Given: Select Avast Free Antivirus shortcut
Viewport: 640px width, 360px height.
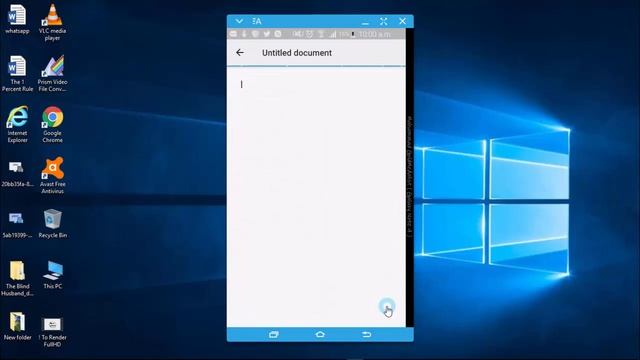Looking at the screenshot, I should [x=52, y=176].
